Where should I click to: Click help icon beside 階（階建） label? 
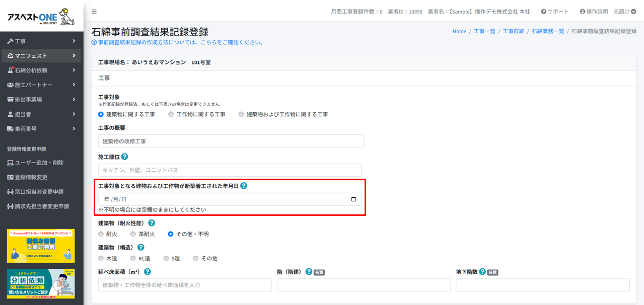(x=309, y=272)
